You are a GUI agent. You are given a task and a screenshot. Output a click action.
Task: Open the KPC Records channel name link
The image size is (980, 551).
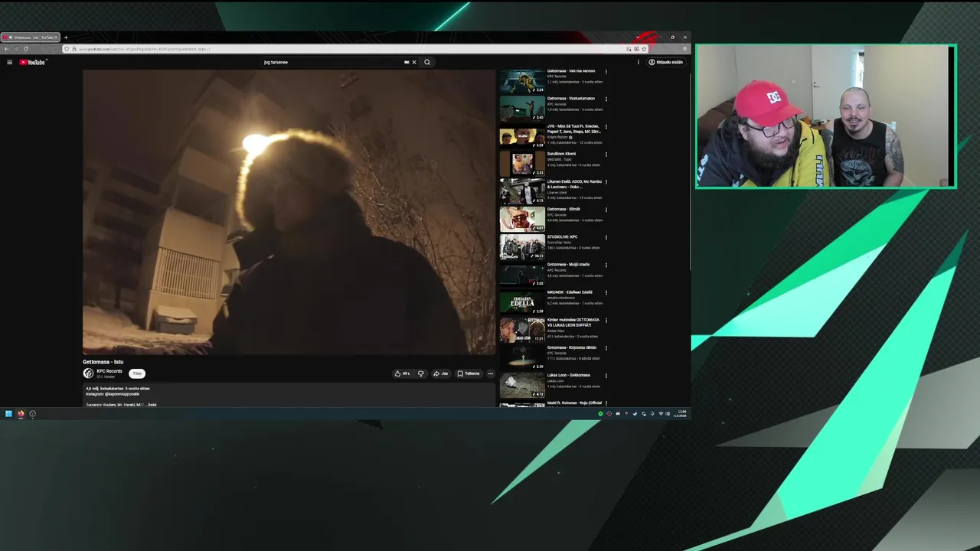(109, 371)
